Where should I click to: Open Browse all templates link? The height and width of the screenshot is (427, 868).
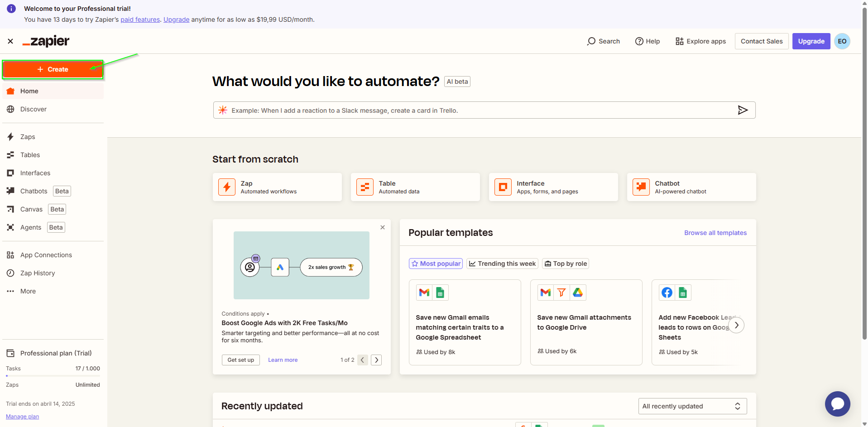coord(715,233)
